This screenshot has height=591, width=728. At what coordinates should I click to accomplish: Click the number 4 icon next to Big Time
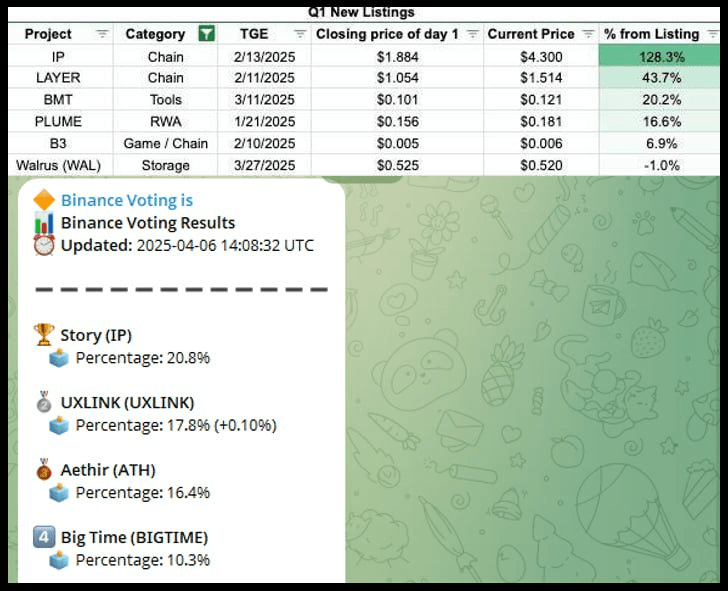point(44,537)
